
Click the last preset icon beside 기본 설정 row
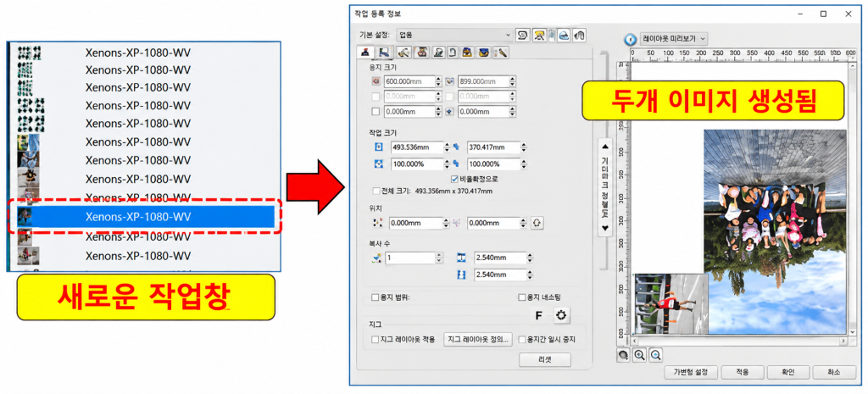pyautogui.click(x=579, y=35)
